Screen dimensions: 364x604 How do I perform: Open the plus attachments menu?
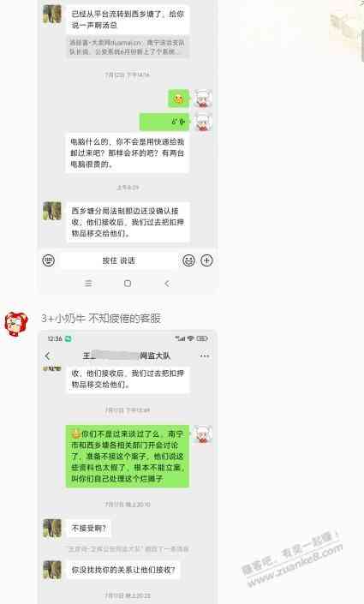(x=207, y=260)
